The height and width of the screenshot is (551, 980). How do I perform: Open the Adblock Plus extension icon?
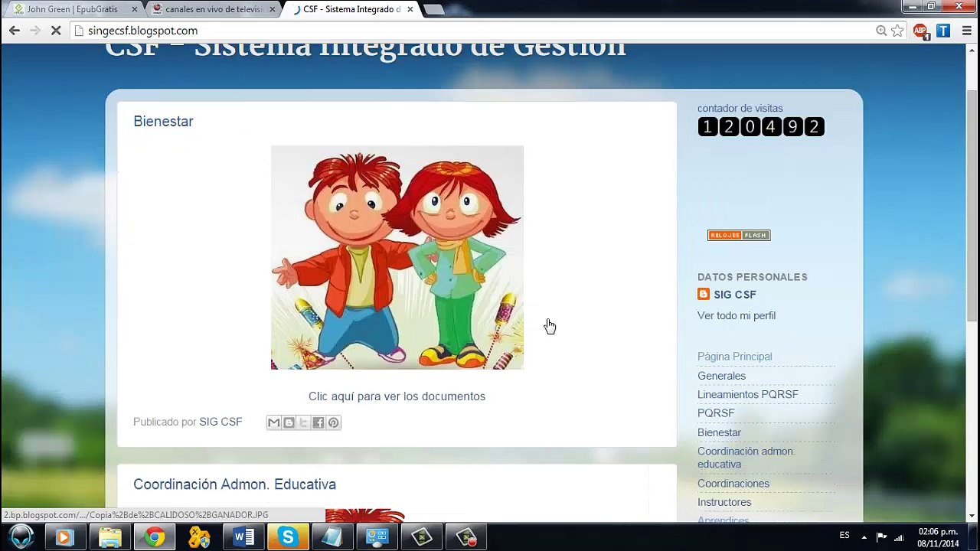pyautogui.click(x=921, y=31)
